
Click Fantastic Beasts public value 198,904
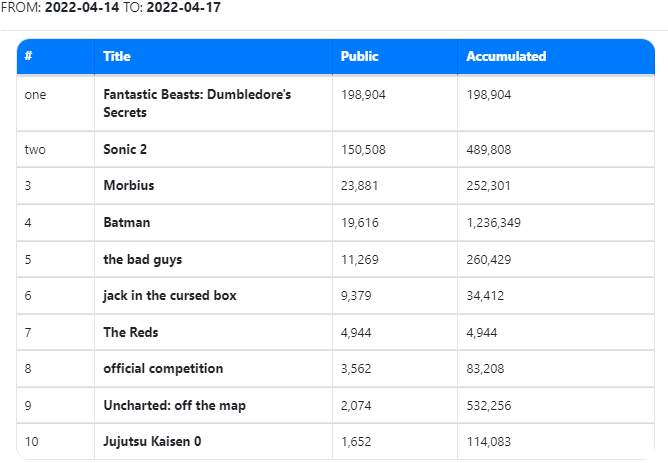tap(363, 95)
